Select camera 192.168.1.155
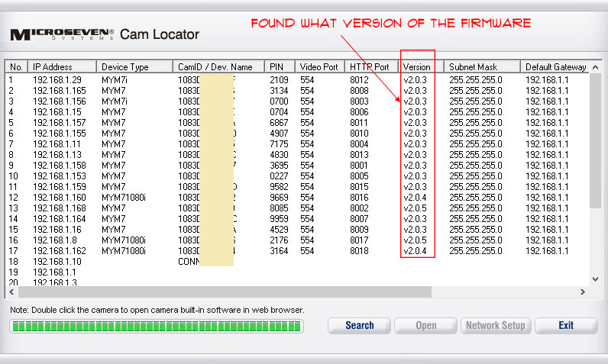608x364 pixels. click(297, 134)
